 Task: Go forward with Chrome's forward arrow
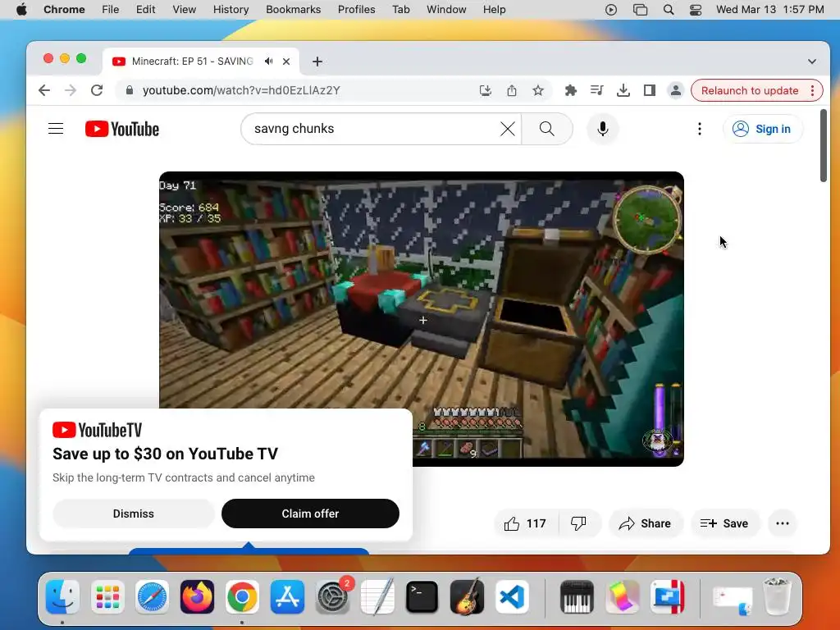(x=71, y=90)
